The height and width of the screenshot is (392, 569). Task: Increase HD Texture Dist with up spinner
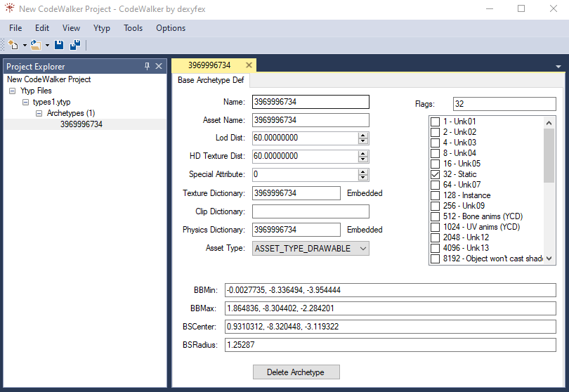tap(363, 154)
